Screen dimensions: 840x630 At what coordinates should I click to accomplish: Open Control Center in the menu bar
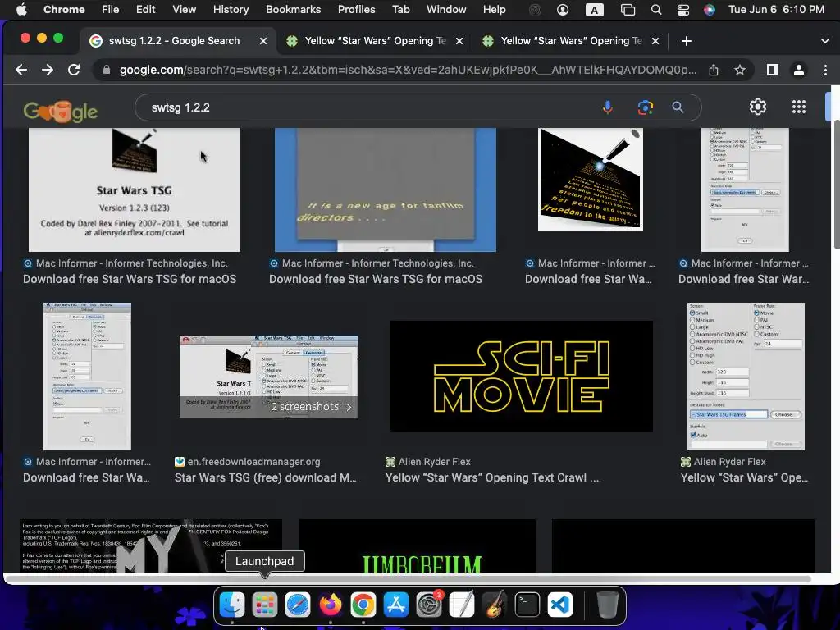[683, 10]
